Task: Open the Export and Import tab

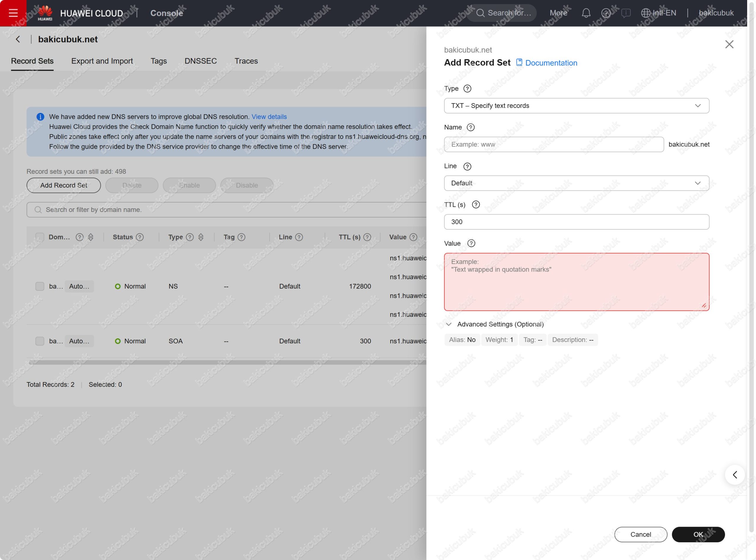Action: [102, 61]
